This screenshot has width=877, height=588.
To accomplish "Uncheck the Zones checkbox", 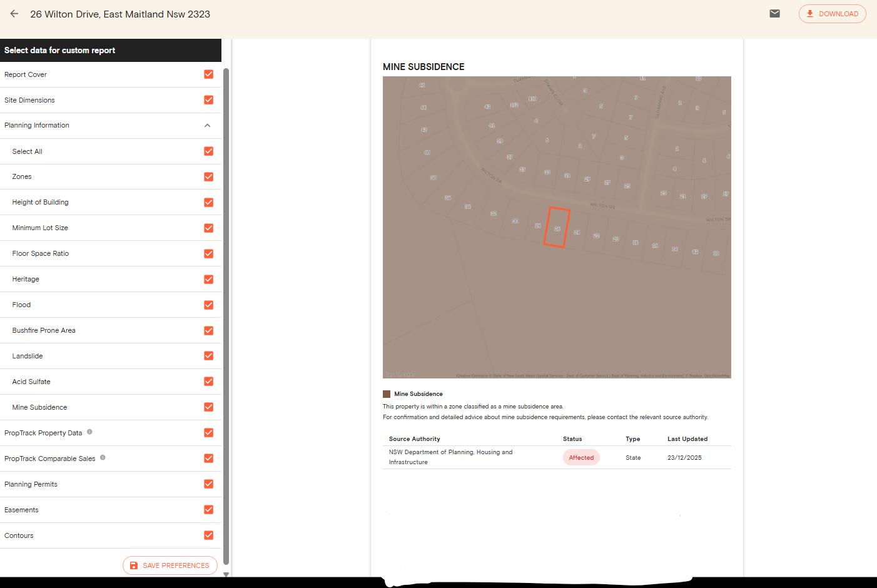I will coord(209,177).
